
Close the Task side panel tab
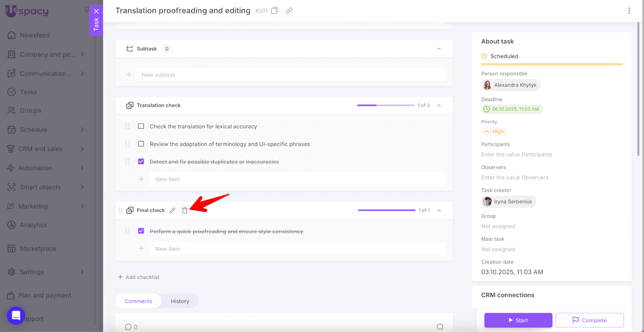(x=96, y=11)
